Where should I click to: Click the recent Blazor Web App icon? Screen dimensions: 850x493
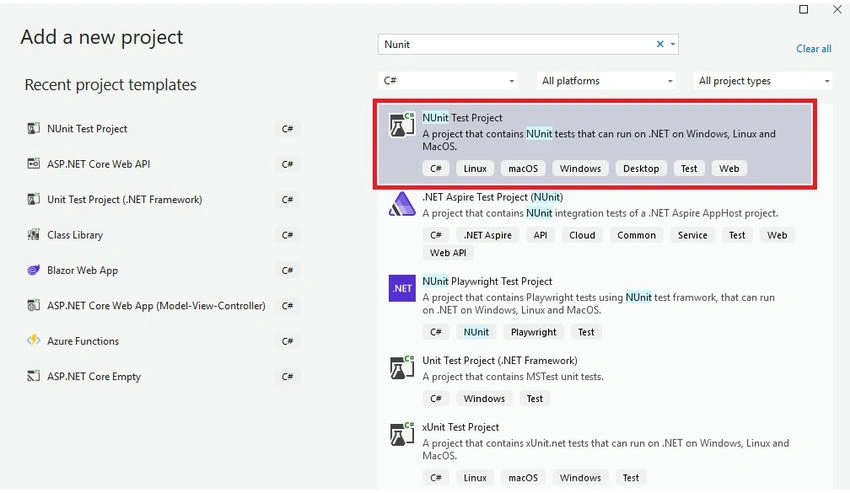point(34,270)
